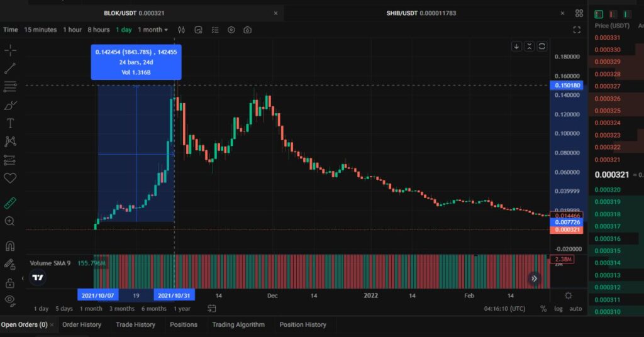Image resolution: width=644 pixels, height=337 pixels.
Task: Take a chart snapshot with camera icon
Action: (247, 30)
